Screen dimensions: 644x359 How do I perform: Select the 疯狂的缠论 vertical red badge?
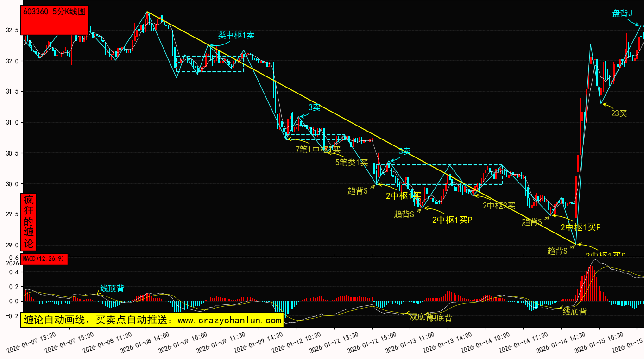pos(28,222)
